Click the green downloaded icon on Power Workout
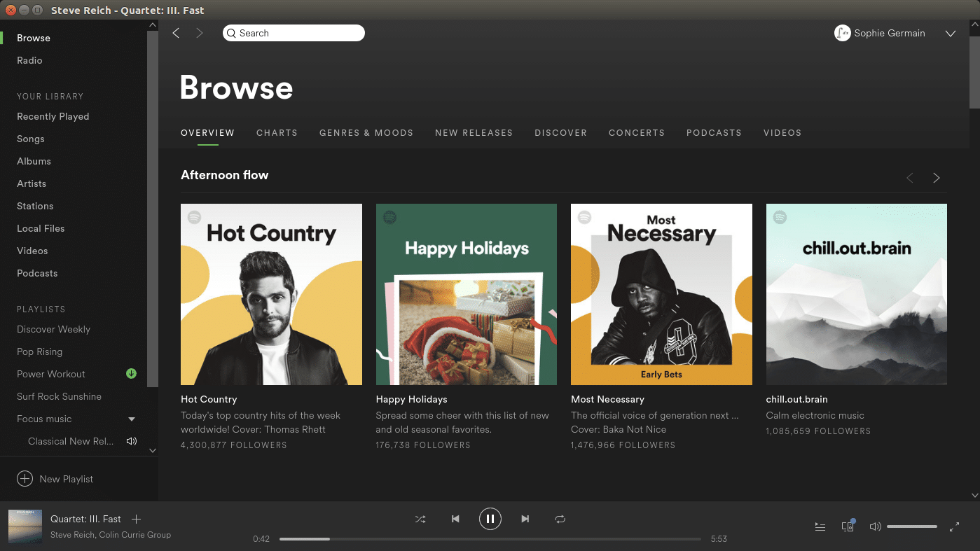Screen dimensions: 980x551 (x=131, y=374)
